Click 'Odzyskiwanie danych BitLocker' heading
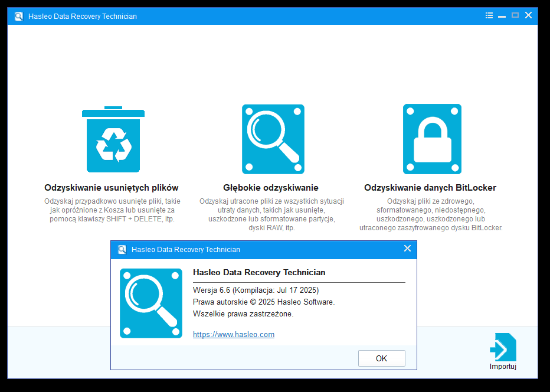 [x=430, y=188]
